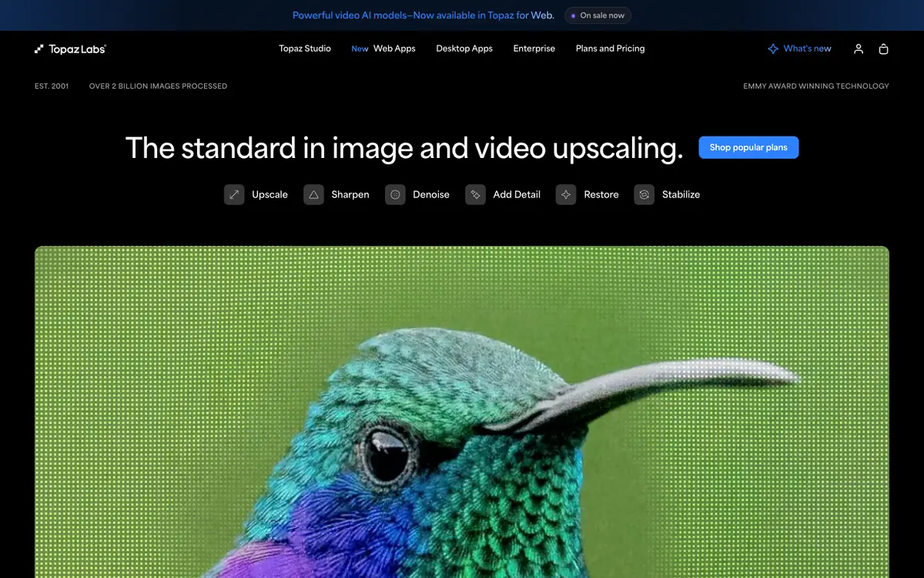Click Over 2 Billion Images Processed text
This screenshot has height=578, width=924.
click(158, 86)
